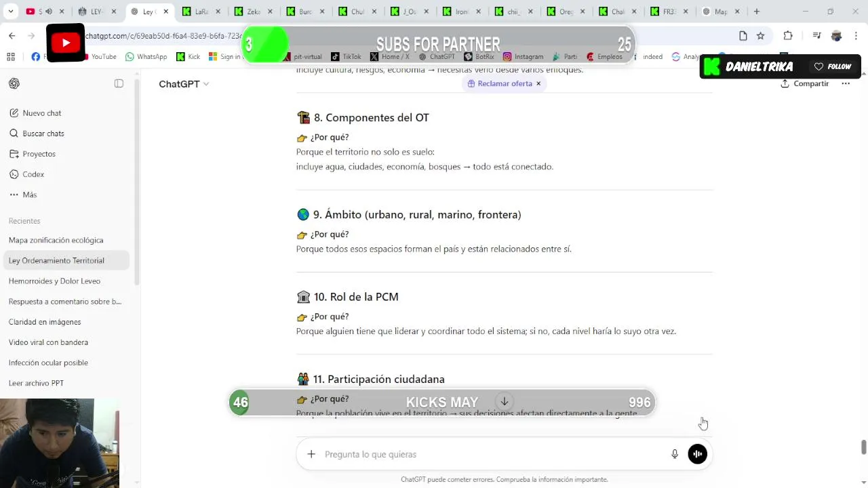Viewport: 868px width, 488px height.
Task: Focus the Pregunta lo que quieras field
Action: 493,454
